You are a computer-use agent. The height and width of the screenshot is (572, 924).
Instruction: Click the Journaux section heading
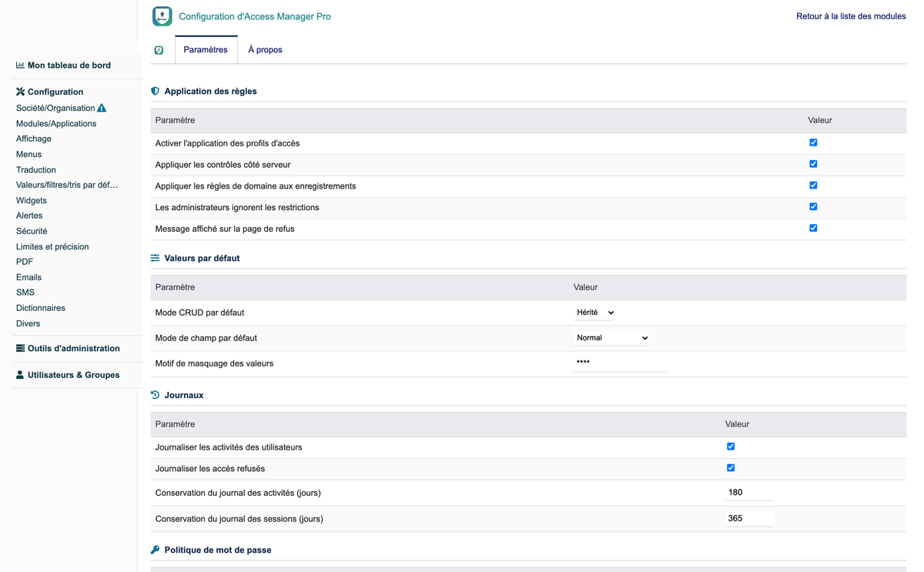[184, 395]
